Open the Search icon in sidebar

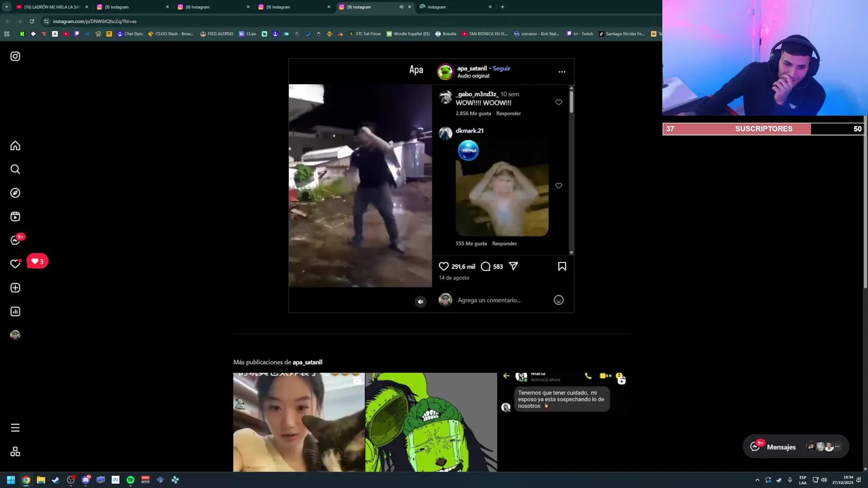click(x=15, y=169)
